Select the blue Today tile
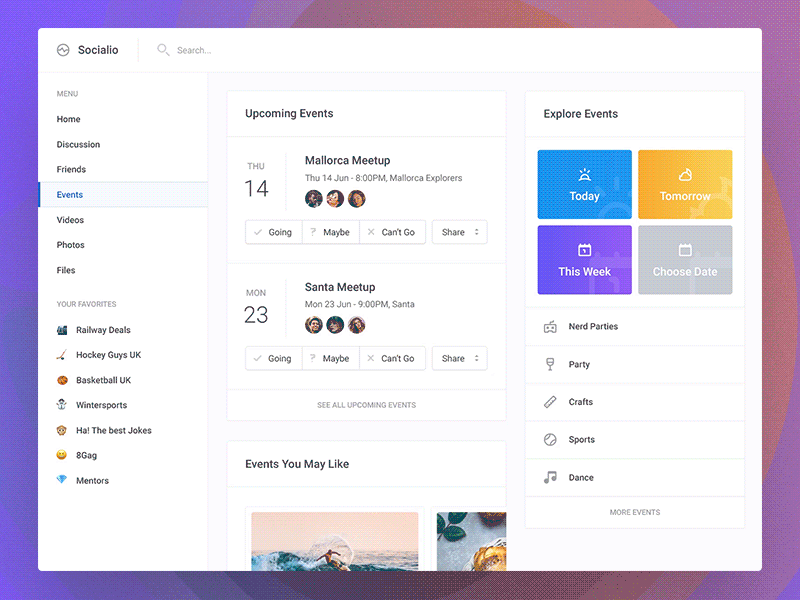The height and width of the screenshot is (600, 800). point(585,184)
